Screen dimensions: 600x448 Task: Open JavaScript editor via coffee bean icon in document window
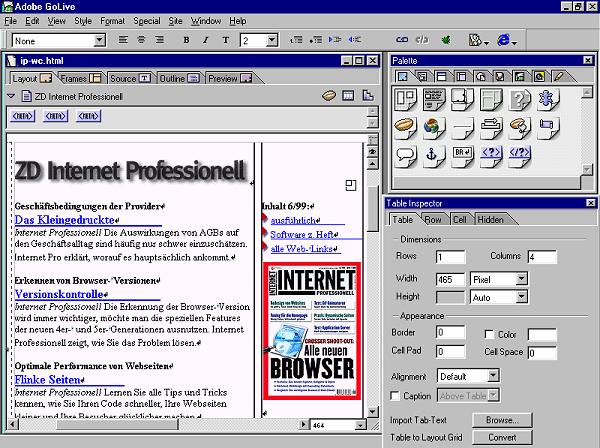pos(329,96)
